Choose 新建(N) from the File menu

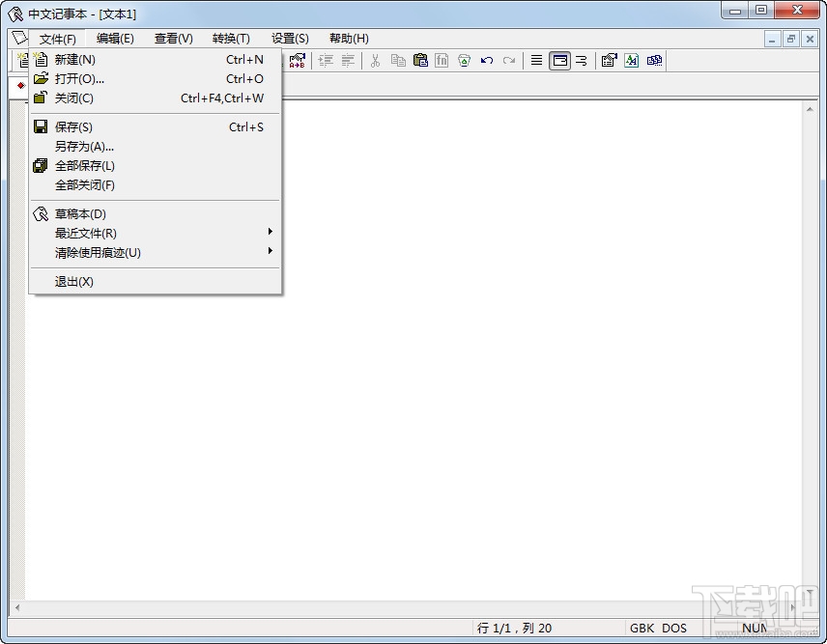(x=155, y=60)
